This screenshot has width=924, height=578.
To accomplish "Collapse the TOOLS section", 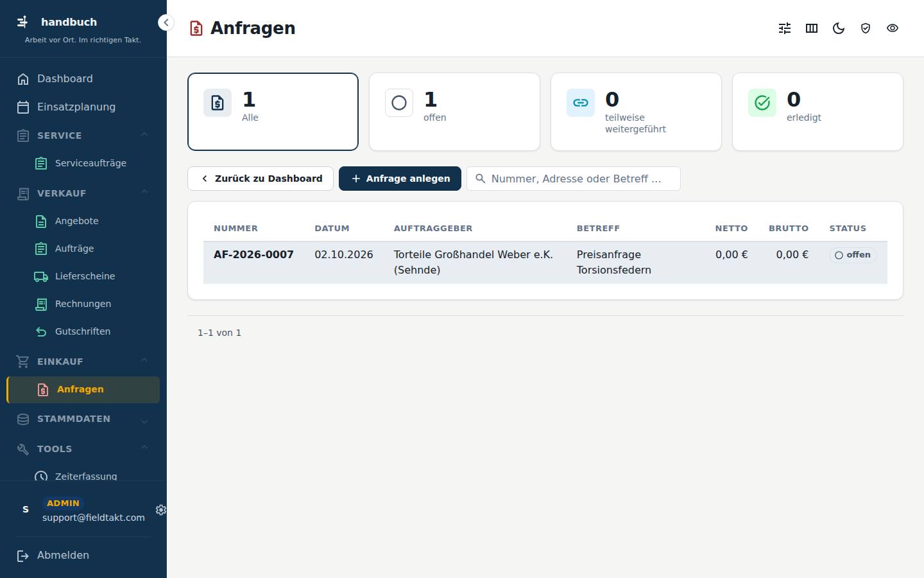I will coord(83,449).
